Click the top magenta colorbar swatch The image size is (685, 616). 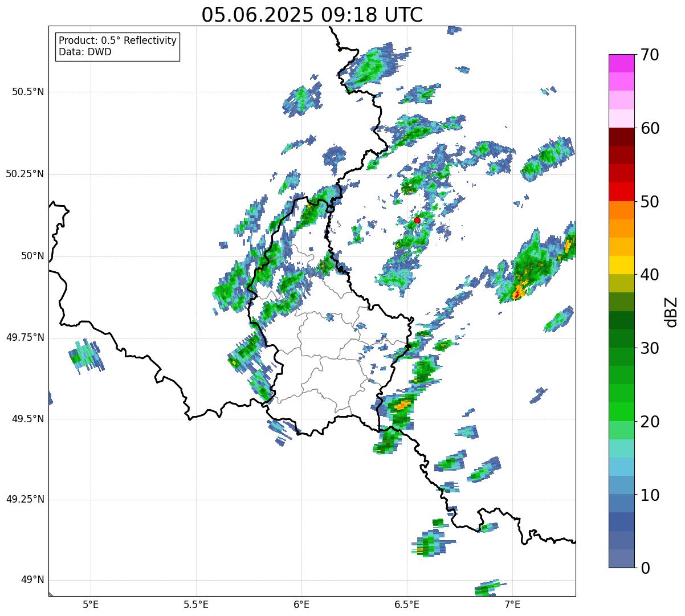[621, 63]
